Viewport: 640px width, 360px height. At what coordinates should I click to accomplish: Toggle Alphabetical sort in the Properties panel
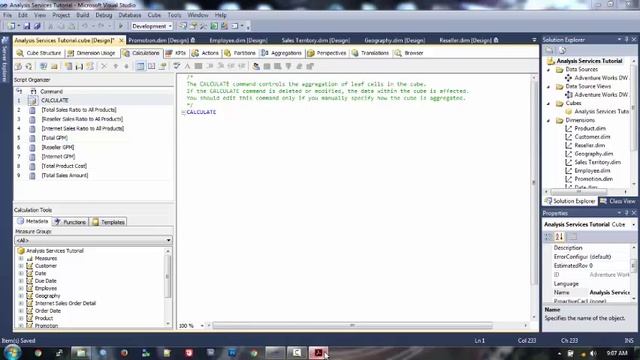559,237
